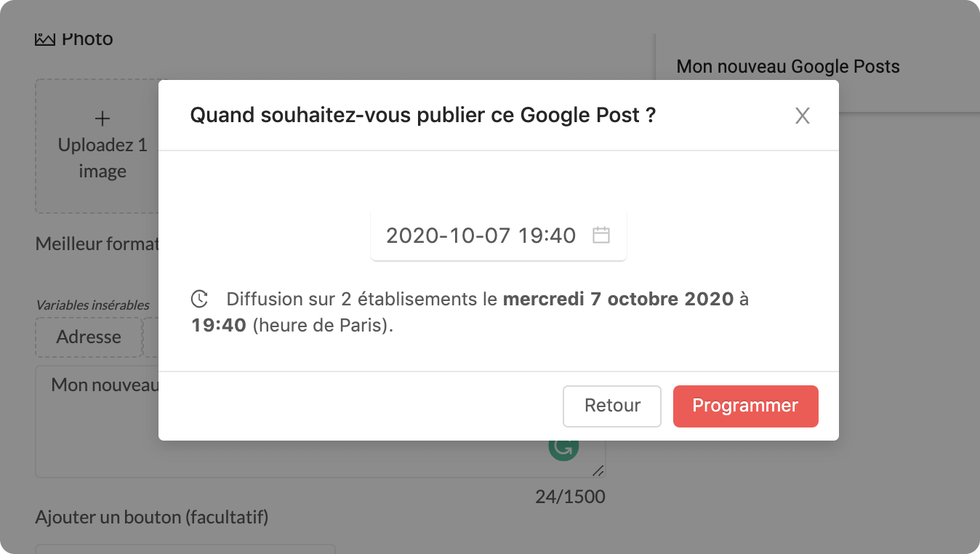Viewport: 980px width, 554px height.
Task: Click the 'Mon nouveau' post text area
Action: (102, 422)
